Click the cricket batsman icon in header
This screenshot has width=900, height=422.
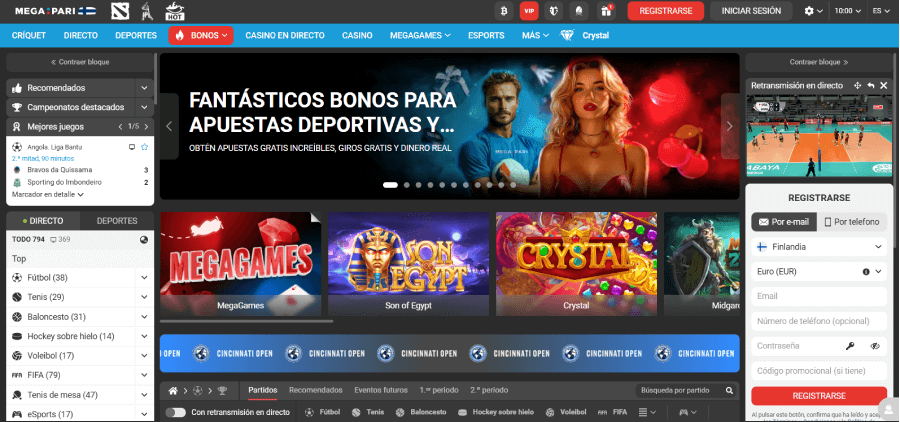tap(147, 10)
